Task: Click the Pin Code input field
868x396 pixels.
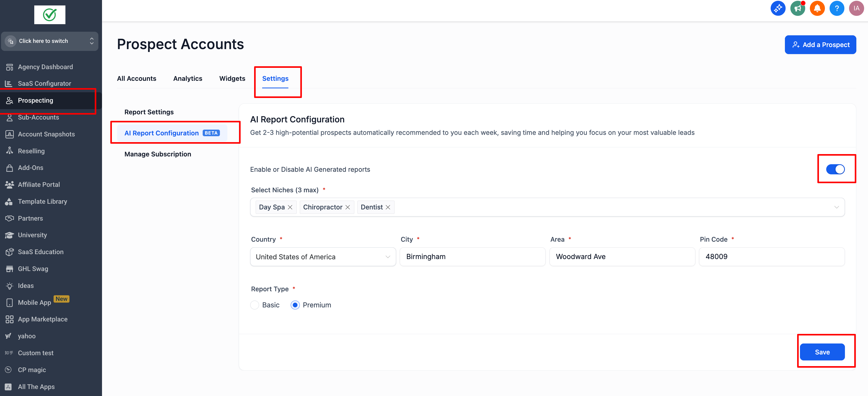Action: [772, 257]
